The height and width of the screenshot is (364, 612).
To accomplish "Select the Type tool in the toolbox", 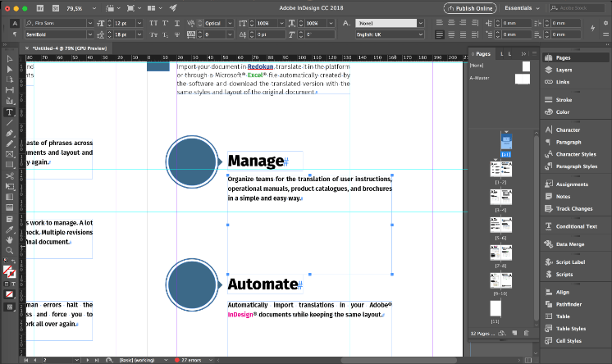I will coord(10,111).
